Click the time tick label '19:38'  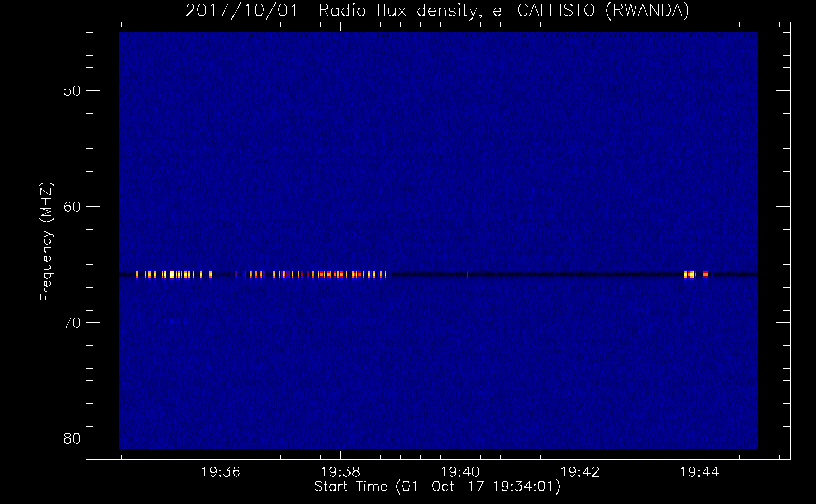[340, 472]
